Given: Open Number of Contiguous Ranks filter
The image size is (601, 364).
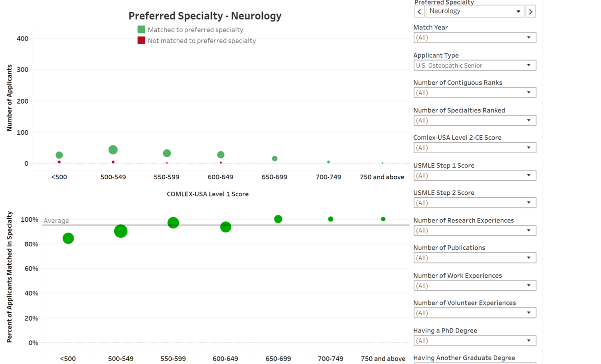Looking at the screenshot, I should click(474, 93).
